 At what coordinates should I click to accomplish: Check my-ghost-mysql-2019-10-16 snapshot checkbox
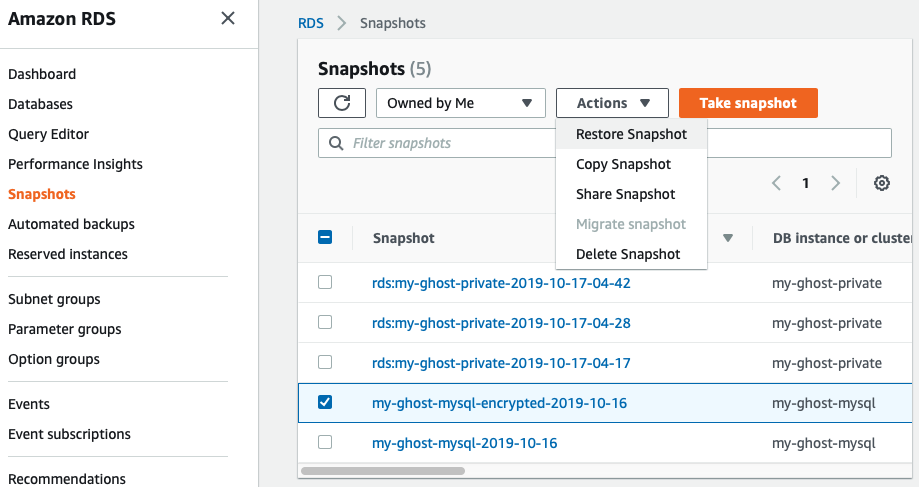pyautogui.click(x=325, y=442)
